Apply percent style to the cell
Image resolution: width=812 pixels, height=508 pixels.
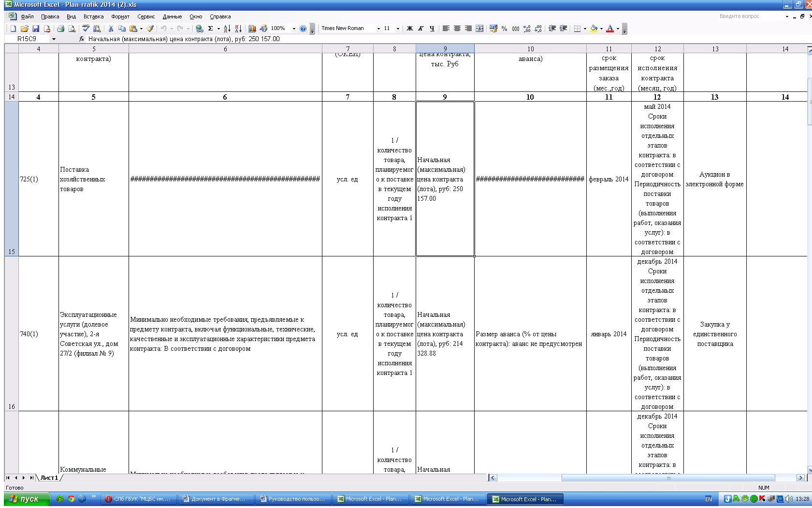click(504, 29)
